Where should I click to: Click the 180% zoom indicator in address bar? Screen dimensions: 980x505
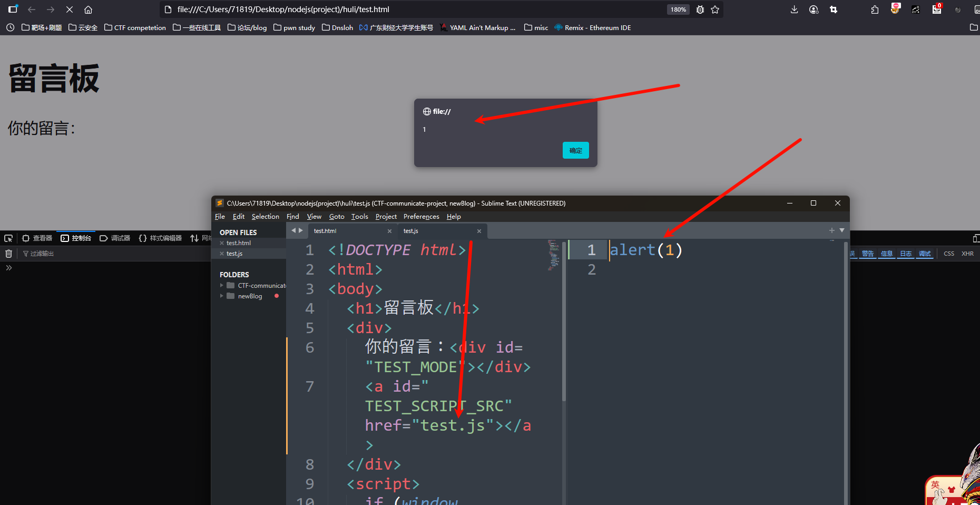678,9
